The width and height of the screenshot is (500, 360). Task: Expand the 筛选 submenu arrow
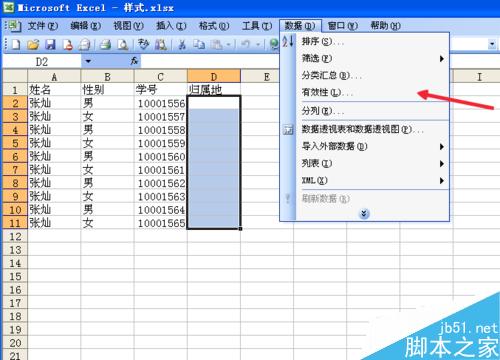tap(442, 59)
